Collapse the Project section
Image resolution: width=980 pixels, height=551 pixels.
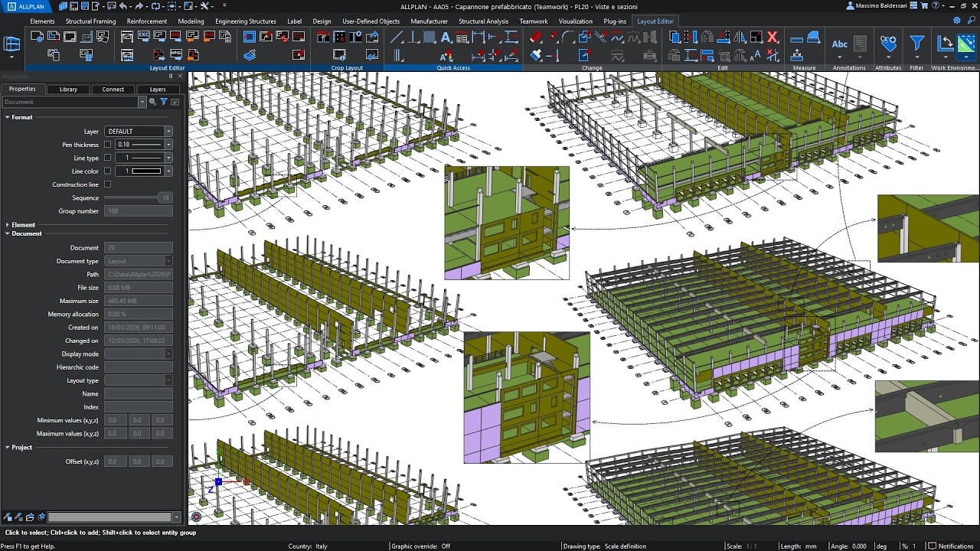coord(7,448)
